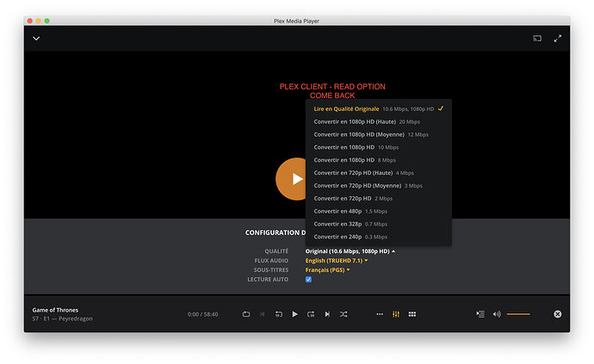Select Convertir en 480p 1.5 Mbps
Image resolution: width=594 pixels, height=364 pixels.
click(x=379, y=212)
